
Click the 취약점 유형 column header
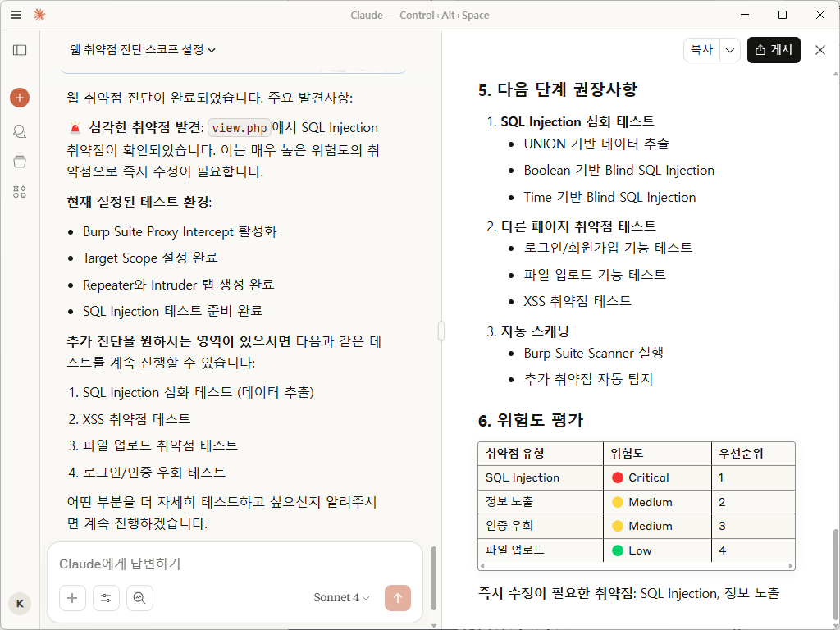[541, 453]
